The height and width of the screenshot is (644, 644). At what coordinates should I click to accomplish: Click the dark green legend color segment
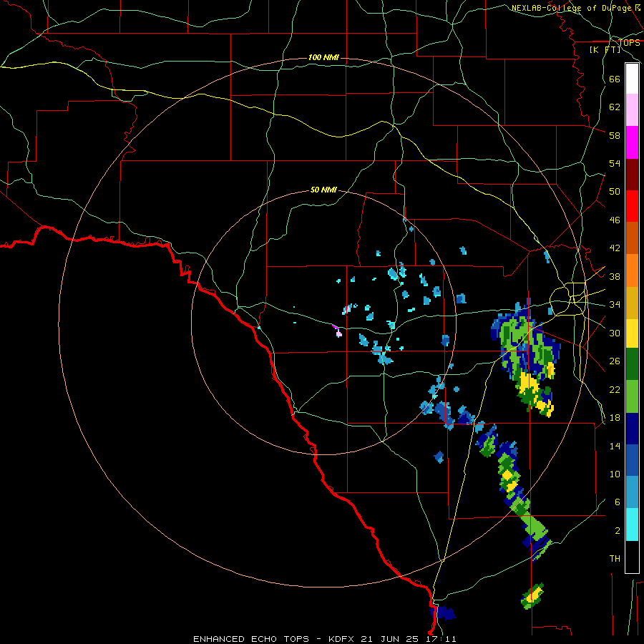pos(632,364)
